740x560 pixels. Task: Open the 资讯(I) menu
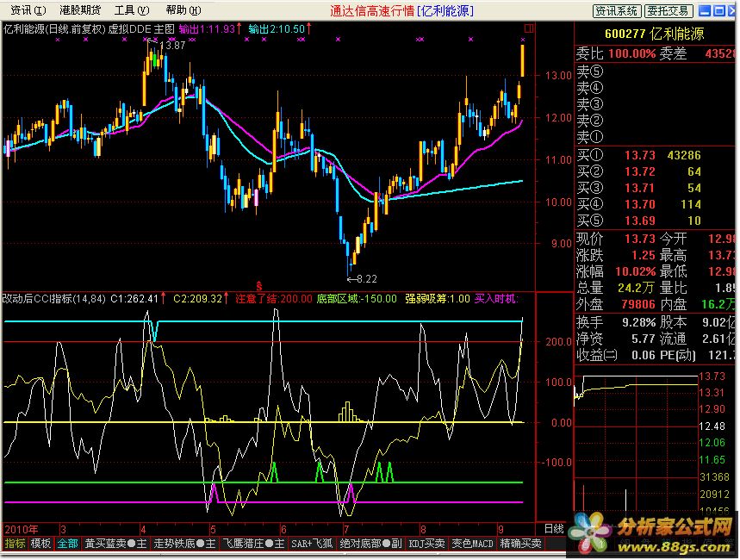pos(28,10)
